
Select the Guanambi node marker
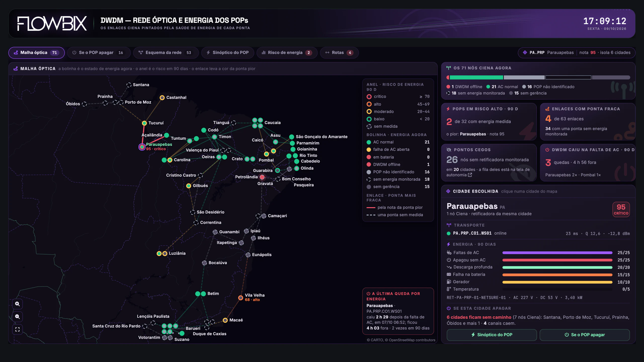(215, 232)
